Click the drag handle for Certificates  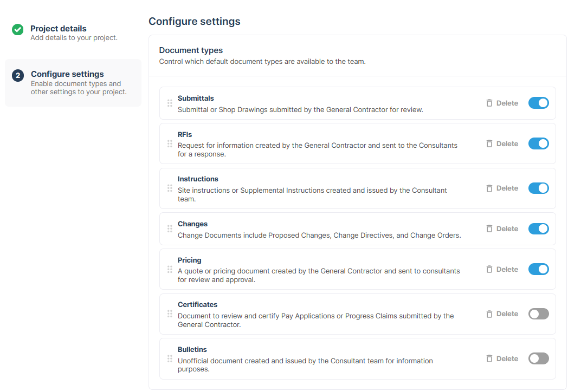tap(170, 314)
